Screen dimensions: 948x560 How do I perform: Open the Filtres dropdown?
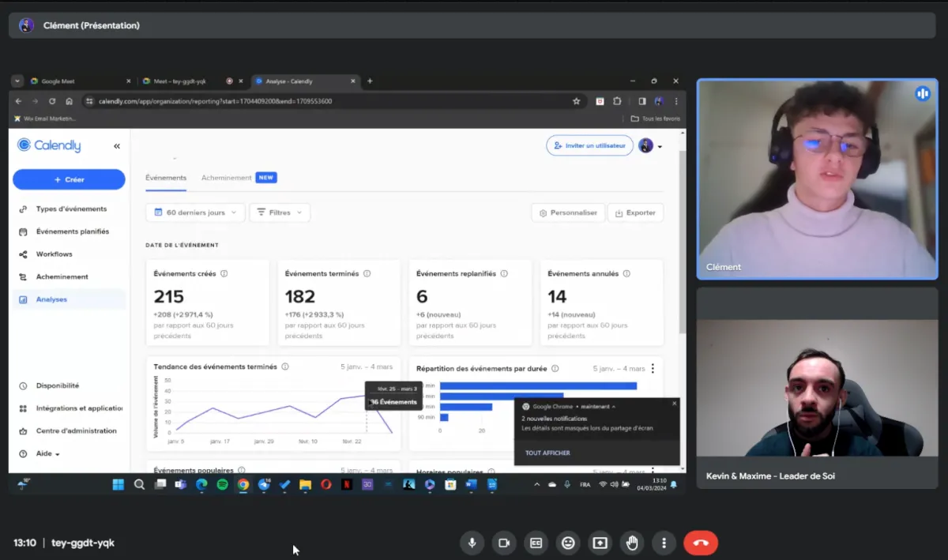click(x=280, y=212)
